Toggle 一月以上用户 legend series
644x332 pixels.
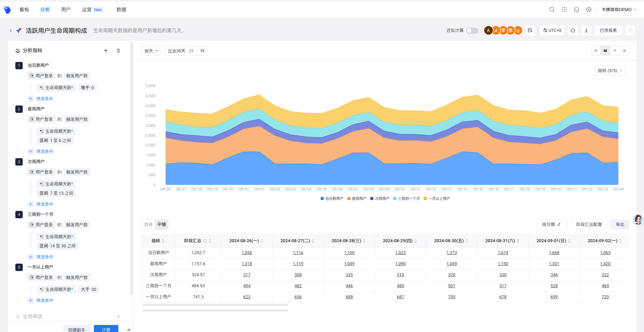click(437, 199)
